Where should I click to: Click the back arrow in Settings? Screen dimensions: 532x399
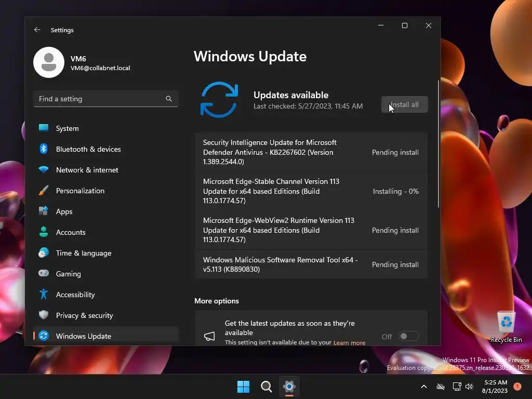[37, 30]
